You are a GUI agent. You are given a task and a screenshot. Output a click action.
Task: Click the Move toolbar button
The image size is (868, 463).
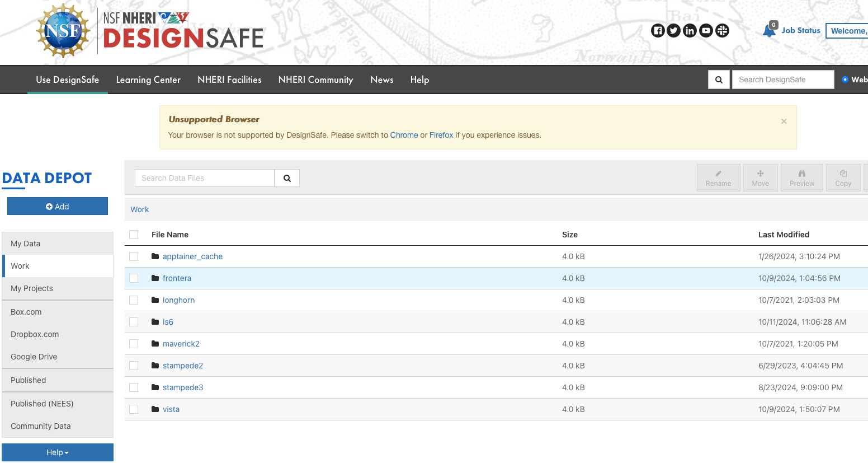tap(761, 177)
